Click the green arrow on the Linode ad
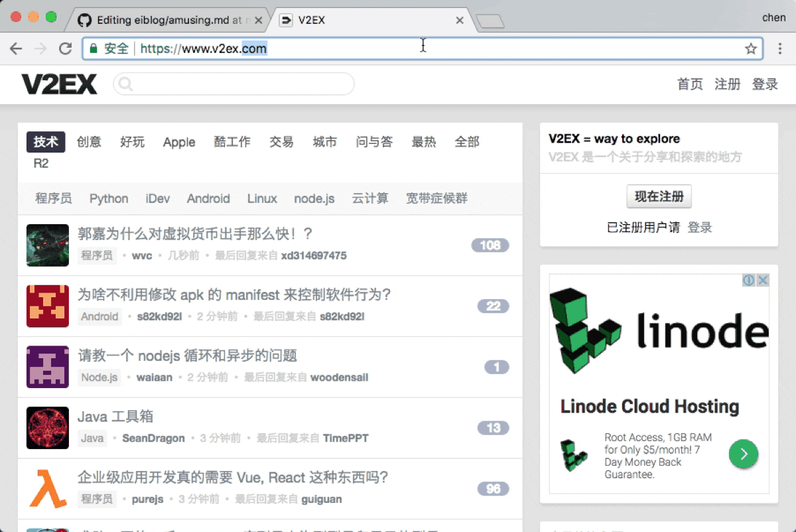Viewport: 796px width, 532px height. (744, 454)
